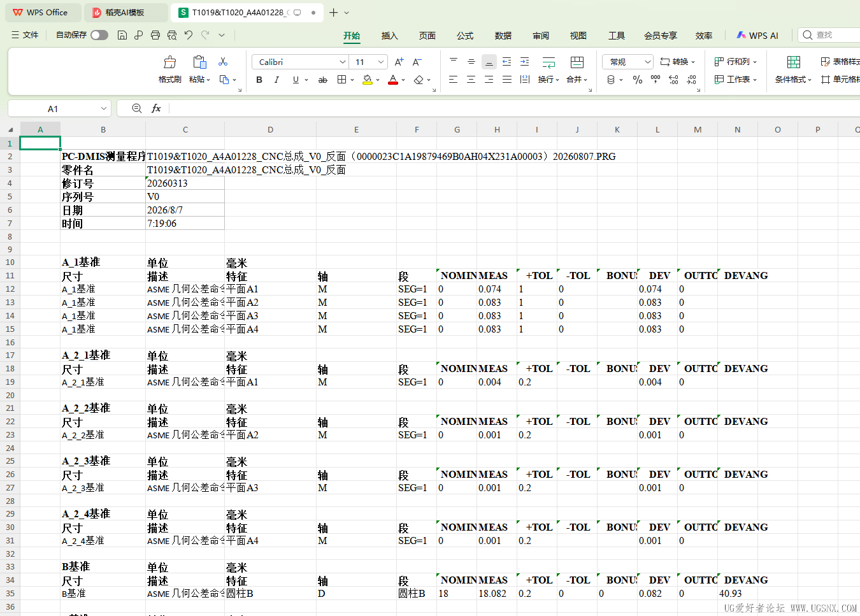
Task: Increase font size with the A+ icon
Action: click(x=399, y=62)
